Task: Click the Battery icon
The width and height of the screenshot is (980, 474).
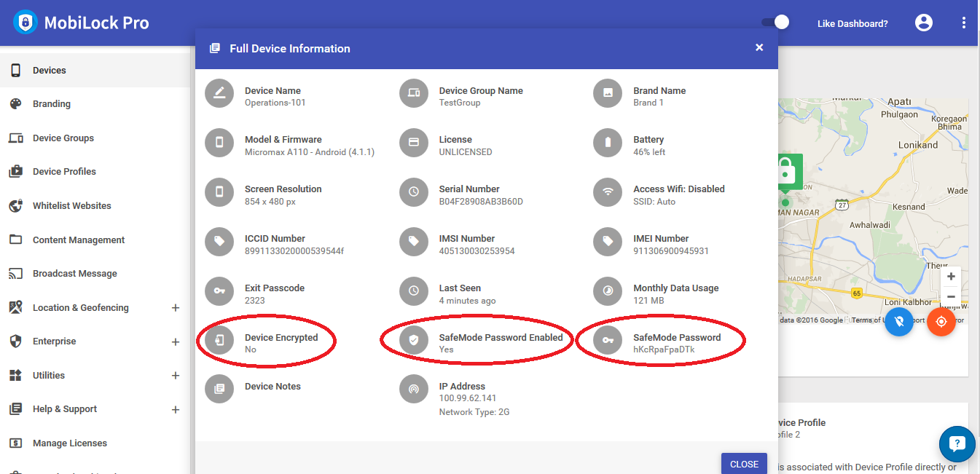Action: coord(608,143)
